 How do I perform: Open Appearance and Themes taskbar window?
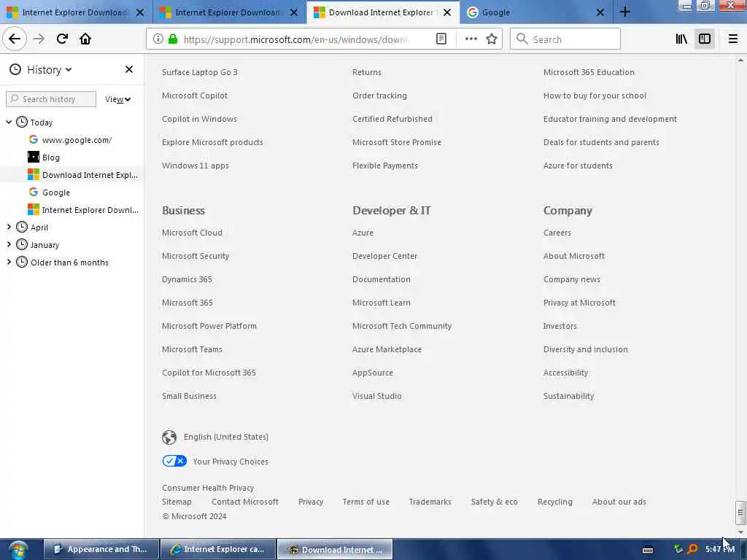click(x=101, y=550)
